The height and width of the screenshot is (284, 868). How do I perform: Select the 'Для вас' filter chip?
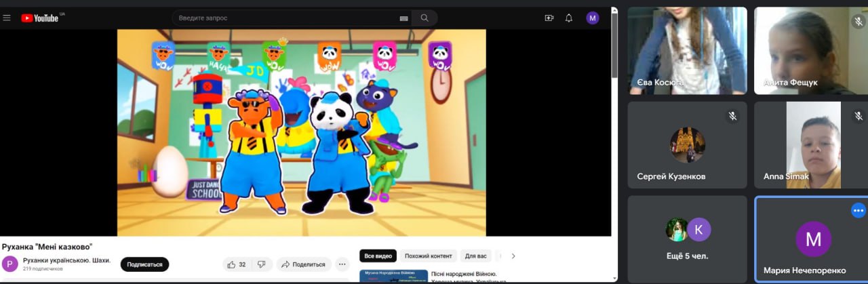tap(475, 256)
